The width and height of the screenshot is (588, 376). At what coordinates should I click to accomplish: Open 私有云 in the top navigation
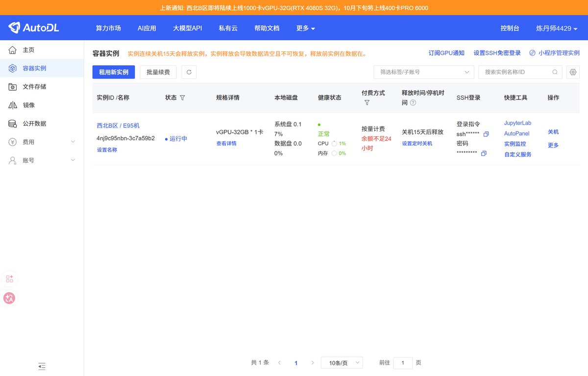click(x=228, y=28)
